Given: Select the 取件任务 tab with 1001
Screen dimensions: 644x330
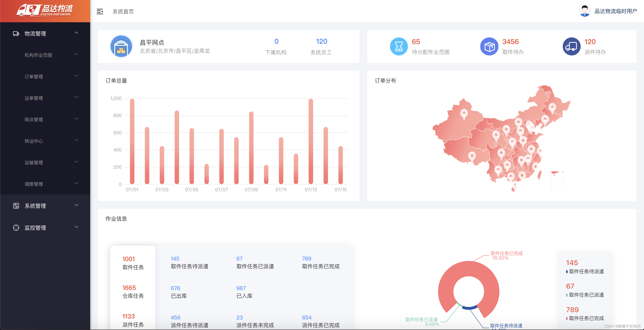Looking at the screenshot, I should coord(133,263).
